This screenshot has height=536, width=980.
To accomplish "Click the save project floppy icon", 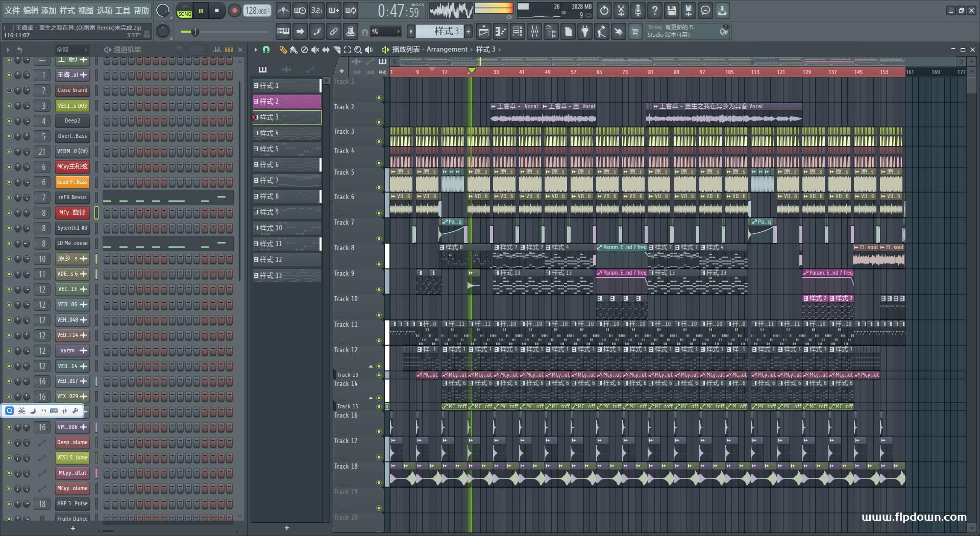I will [x=671, y=10].
